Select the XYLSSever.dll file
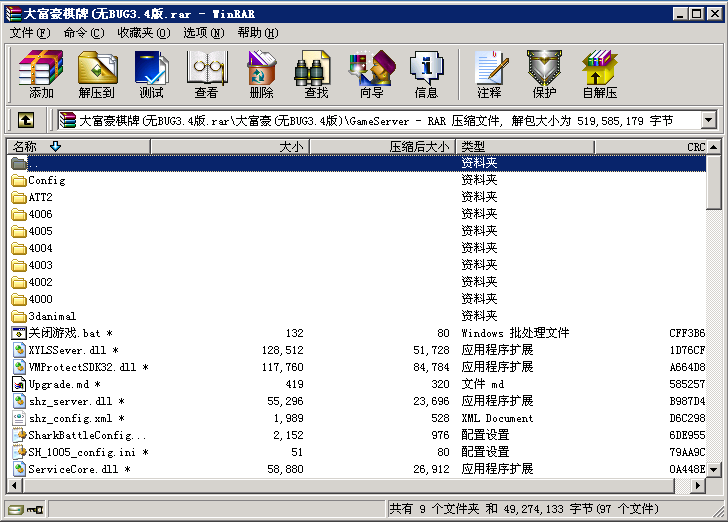 coord(67,350)
